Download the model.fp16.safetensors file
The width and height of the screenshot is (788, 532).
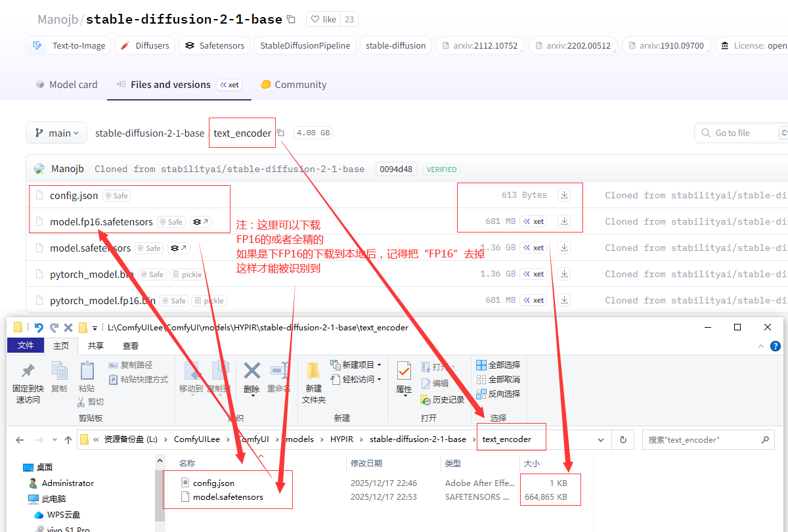[x=564, y=221]
